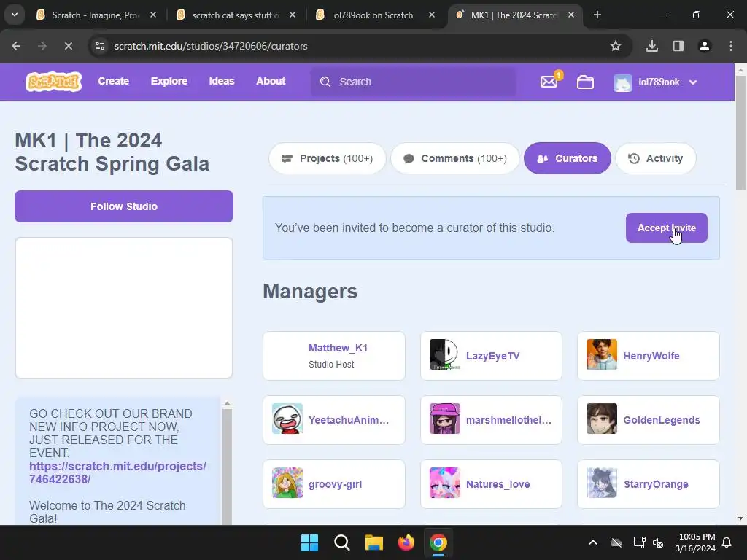Toggle the browser side panel icon
This screenshot has height=560, width=747.
pos(678,46)
